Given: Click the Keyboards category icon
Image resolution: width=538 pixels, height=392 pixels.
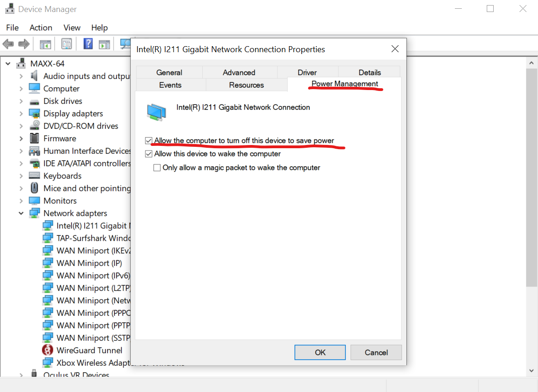Looking at the screenshot, I should pyautogui.click(x=34, y=175).
